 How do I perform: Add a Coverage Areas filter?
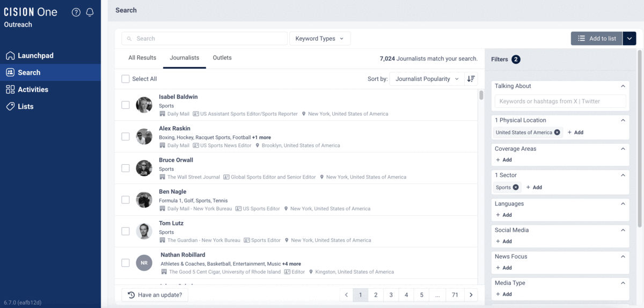(503, 160)
